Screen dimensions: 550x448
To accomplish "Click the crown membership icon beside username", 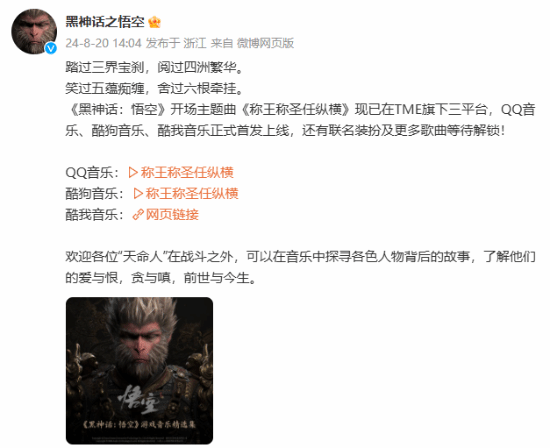I will click(x=154, y=22).
